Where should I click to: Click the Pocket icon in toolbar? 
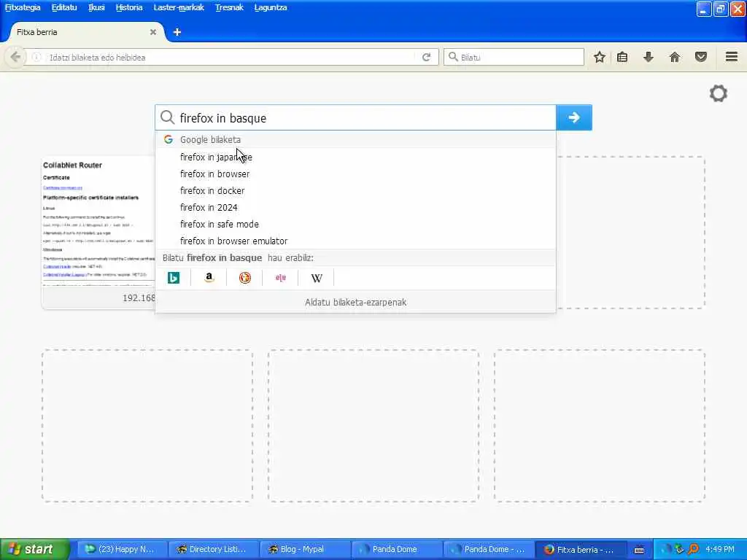click(x=701, y=57)
